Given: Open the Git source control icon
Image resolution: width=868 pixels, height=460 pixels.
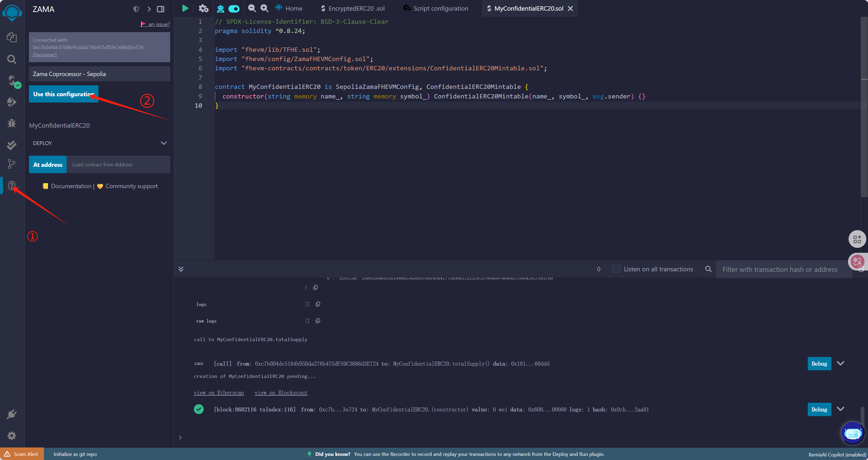Looking at the screenshot, I should [x=12, y=164].
